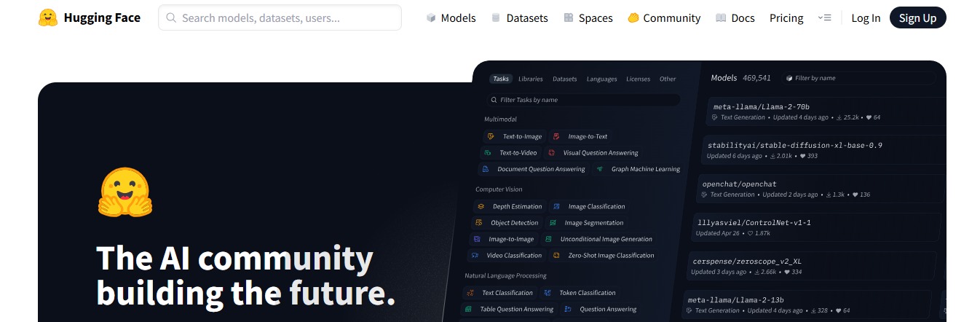The image size is (980, 322).
Task: Click the Community hands icon
Action: tap(633, 18)
